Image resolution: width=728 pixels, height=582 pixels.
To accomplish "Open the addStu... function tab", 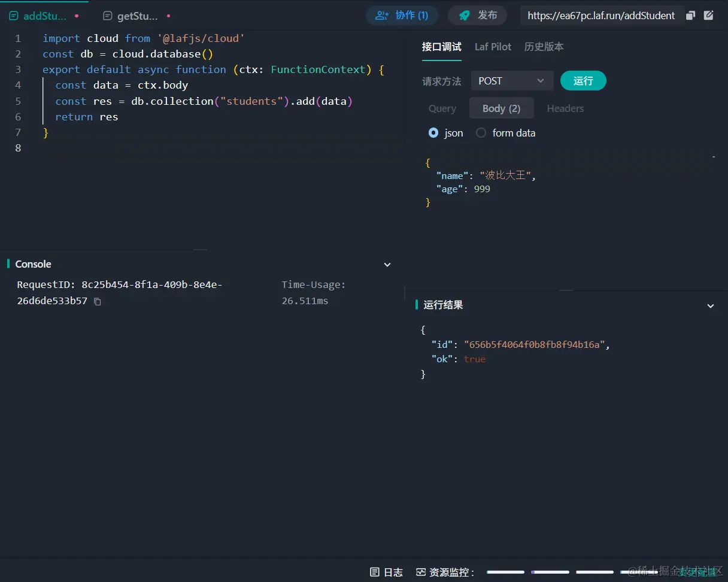I will [x=44, y=16].
